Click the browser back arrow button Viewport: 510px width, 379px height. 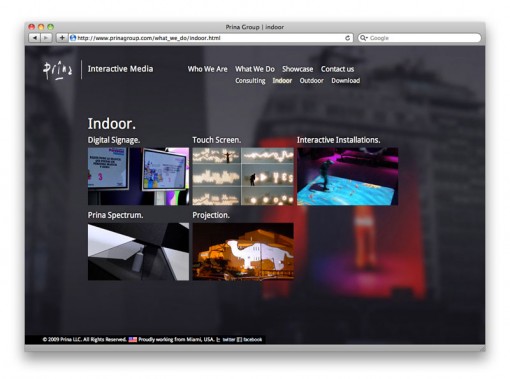(x=35, y=38)
